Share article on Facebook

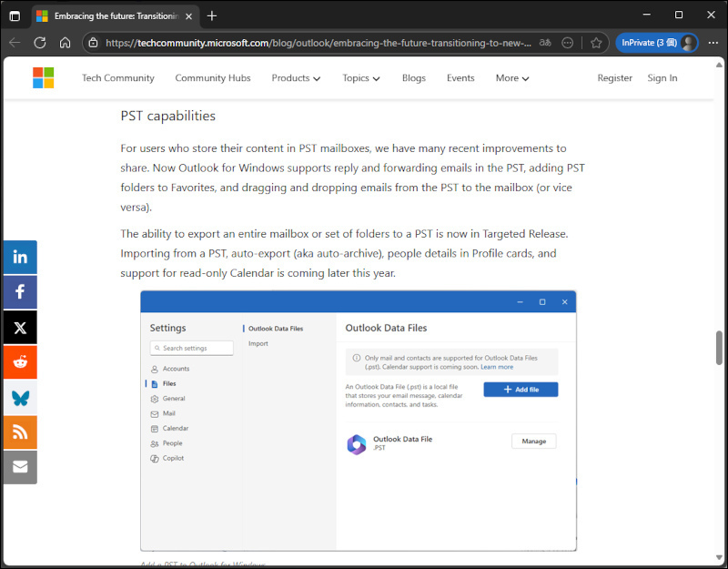click(x=20, y=292)
